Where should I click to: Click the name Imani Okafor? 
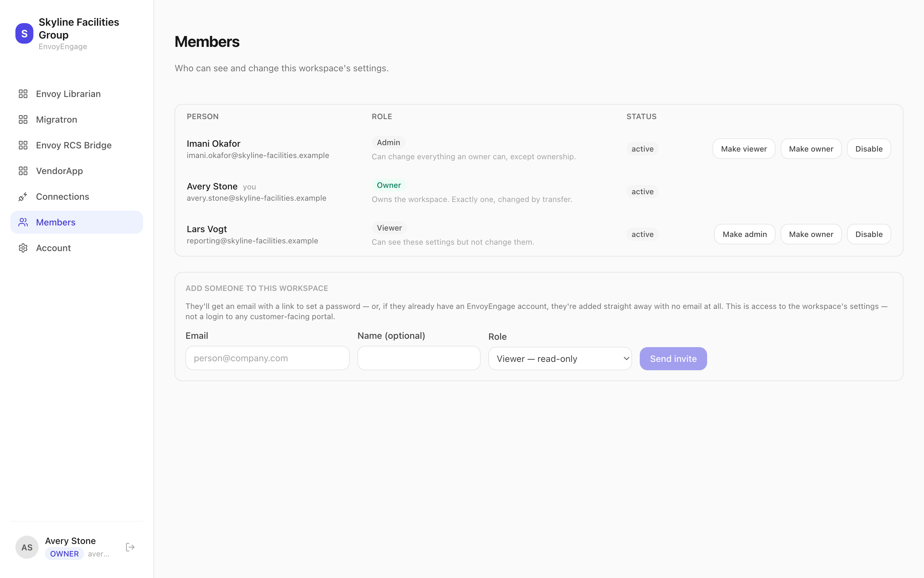point(213,143)
